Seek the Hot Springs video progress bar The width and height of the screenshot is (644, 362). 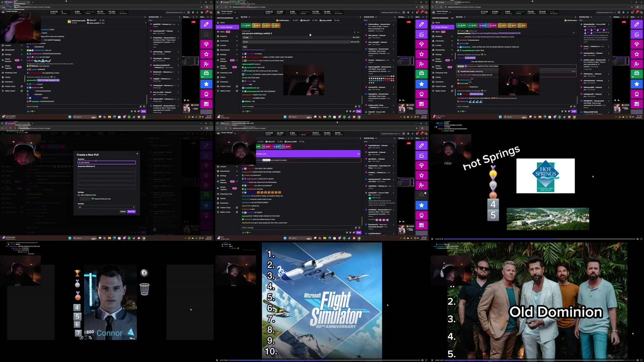tap(540, 239)
